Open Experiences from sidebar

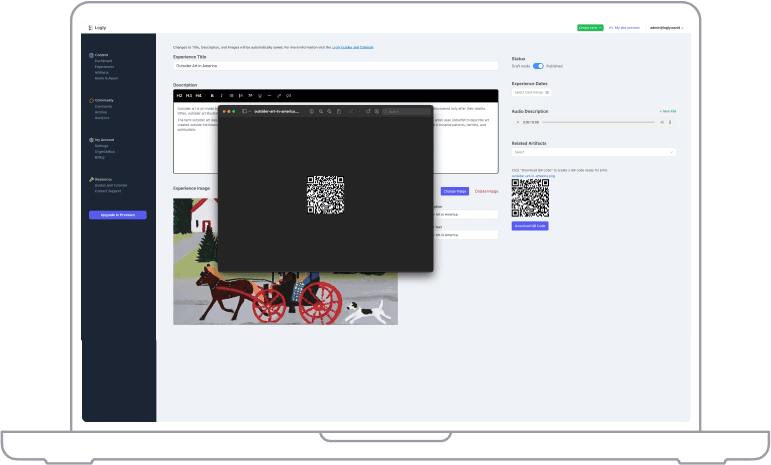(x=104, y=67)
